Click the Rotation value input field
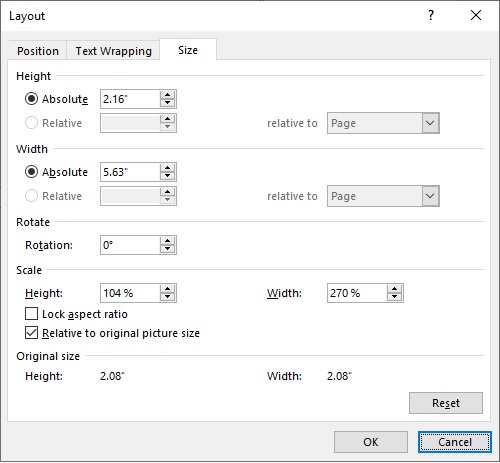Viewport: 500px width, 463px height. (130, 245)
